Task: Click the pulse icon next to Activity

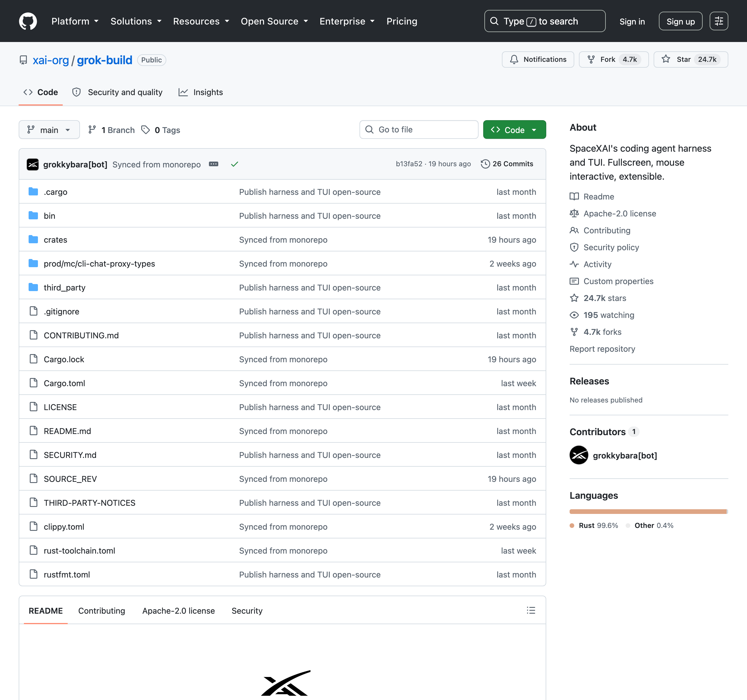Action: point(574,264)
